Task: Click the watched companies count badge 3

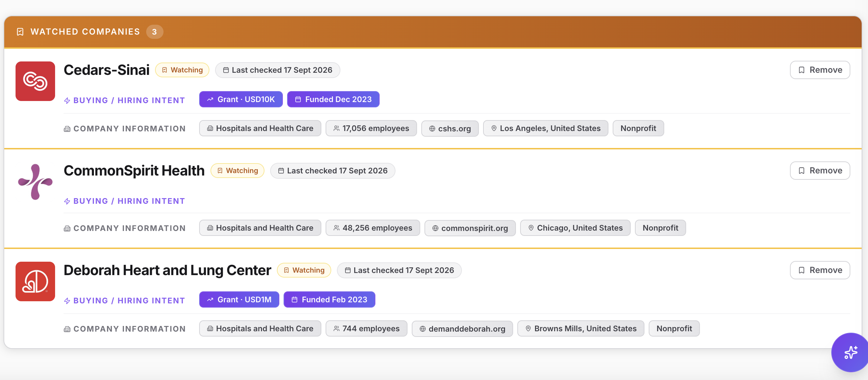Action: click(155, 32)
